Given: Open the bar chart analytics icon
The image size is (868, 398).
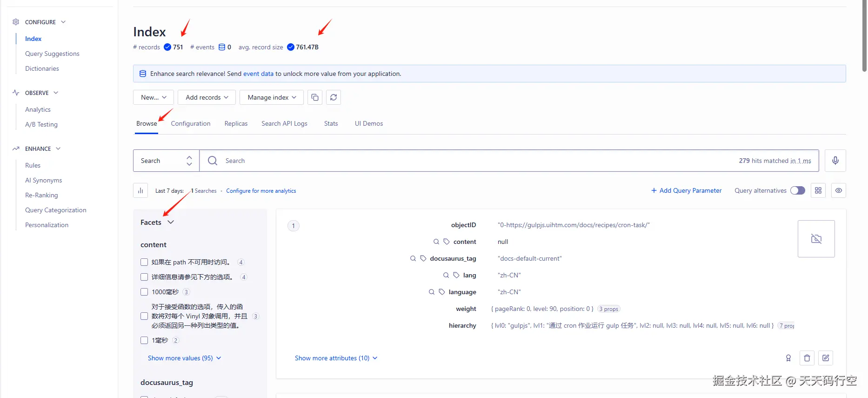Looking at the screenshot, I should 140,190.
